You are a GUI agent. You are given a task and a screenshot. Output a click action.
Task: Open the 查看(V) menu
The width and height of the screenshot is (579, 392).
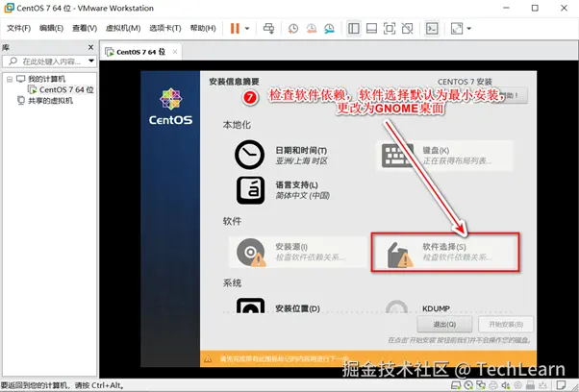pos(85,29)
